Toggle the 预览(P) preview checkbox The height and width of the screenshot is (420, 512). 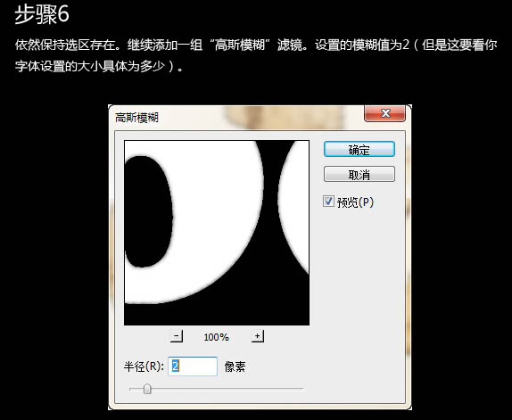tap(328, 202)
